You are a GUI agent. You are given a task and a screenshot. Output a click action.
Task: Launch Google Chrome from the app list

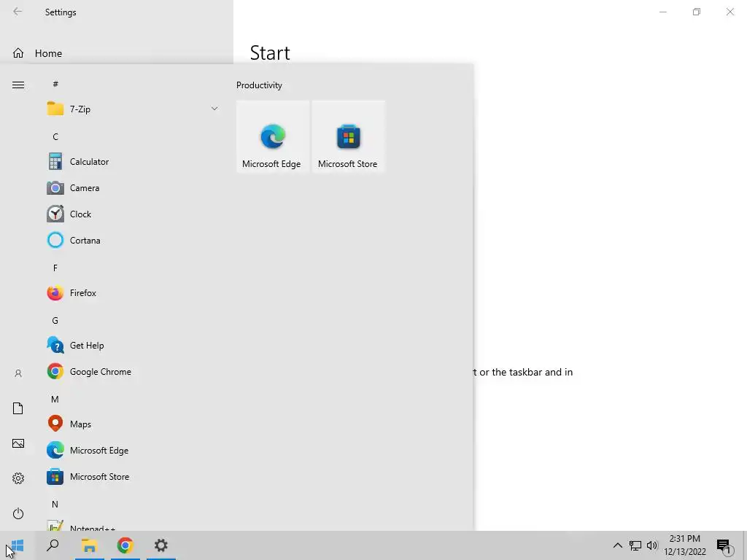click(x=133, y=371)
